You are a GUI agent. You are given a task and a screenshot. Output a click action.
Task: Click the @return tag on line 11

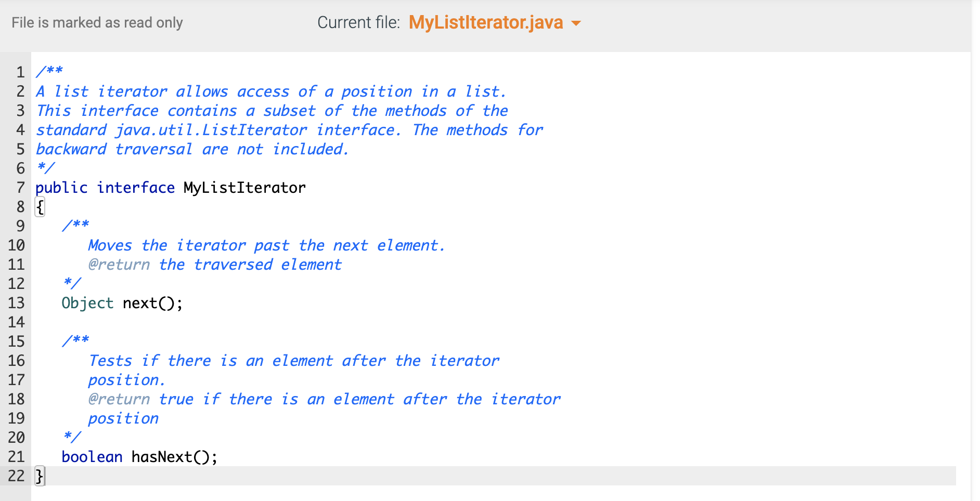[118, 265]
